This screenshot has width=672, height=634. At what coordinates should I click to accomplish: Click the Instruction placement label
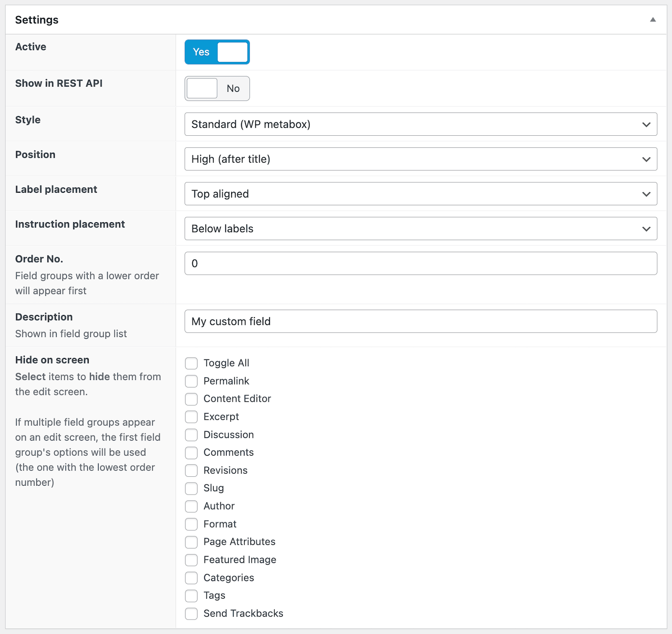coord(70,224)
